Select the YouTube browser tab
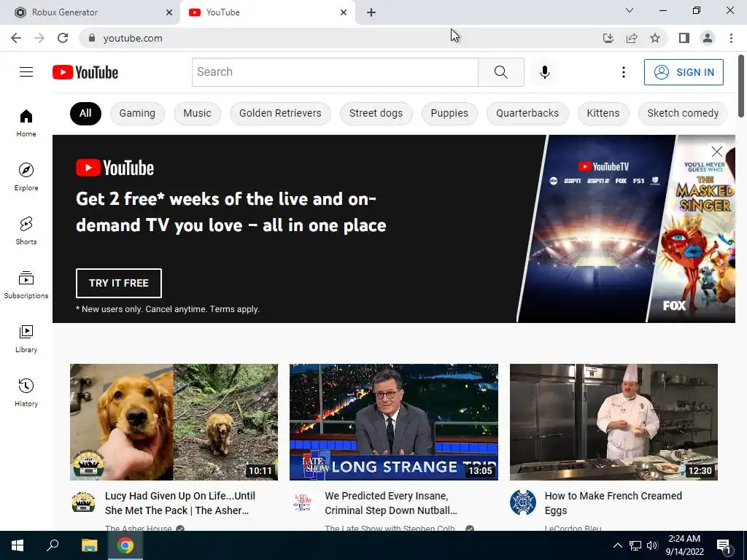Viewport: 747px width, 560px height. (x=267, y=12)
